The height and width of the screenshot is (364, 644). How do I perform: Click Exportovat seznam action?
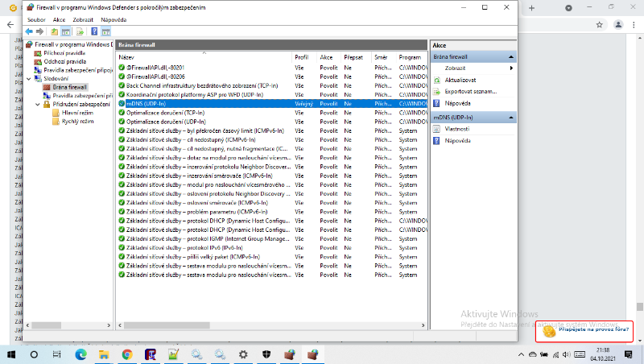tap(471, 92)
